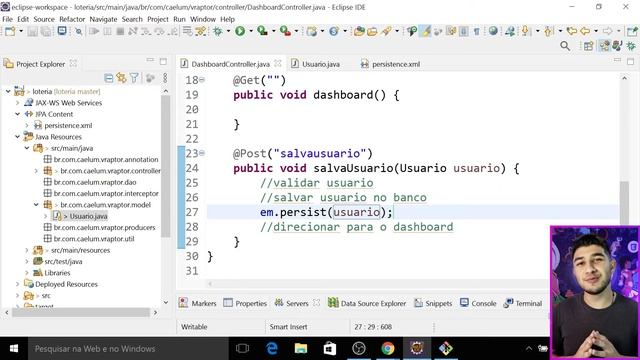Click Collapse All in Project Explorer
This screenshot has height=360, width=640.
pos(109,78)
